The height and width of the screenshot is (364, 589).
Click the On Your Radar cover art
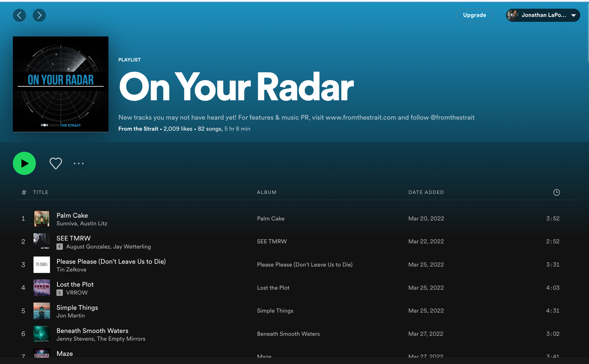click(61, 84)
